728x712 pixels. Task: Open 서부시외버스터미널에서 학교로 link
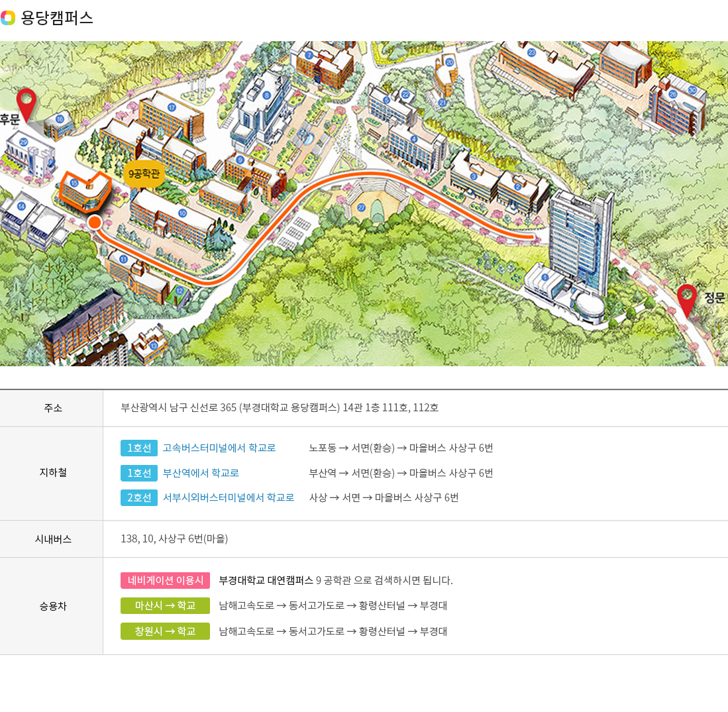pos(228,497)
